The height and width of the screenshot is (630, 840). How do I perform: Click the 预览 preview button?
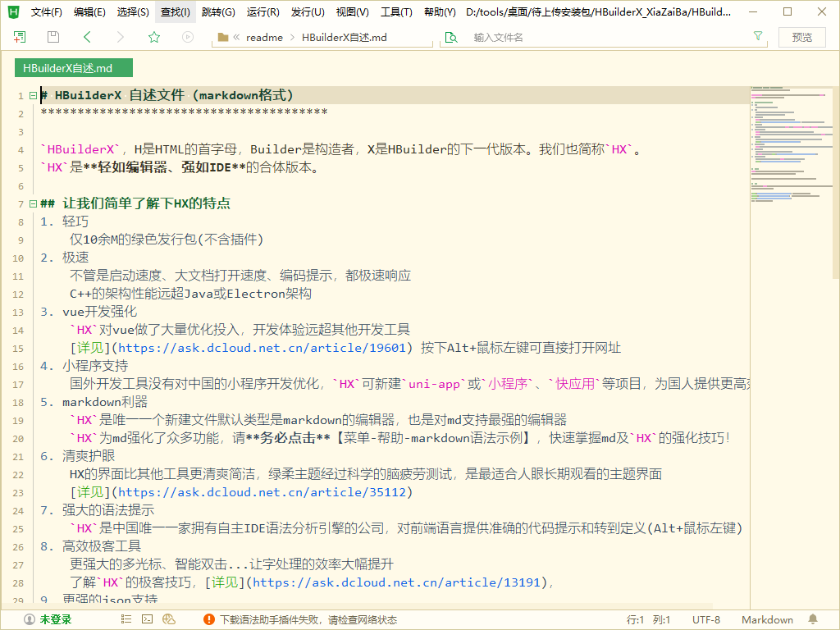[x=802, y=37]
